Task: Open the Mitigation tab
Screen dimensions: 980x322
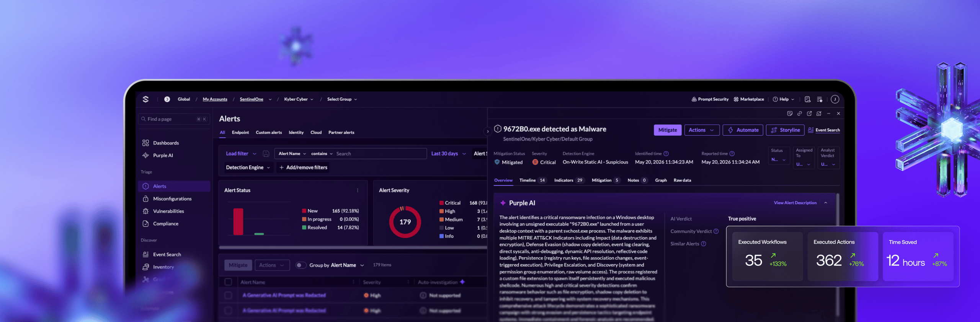Action: click(x=606, y=181)
